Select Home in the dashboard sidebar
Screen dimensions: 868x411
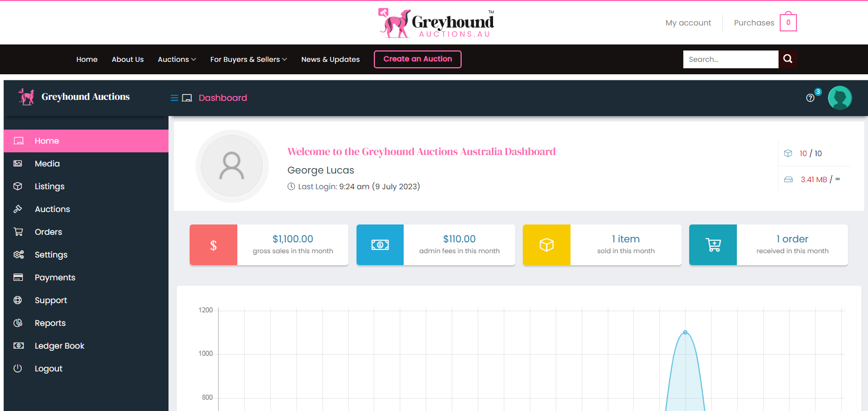point(86,141)
